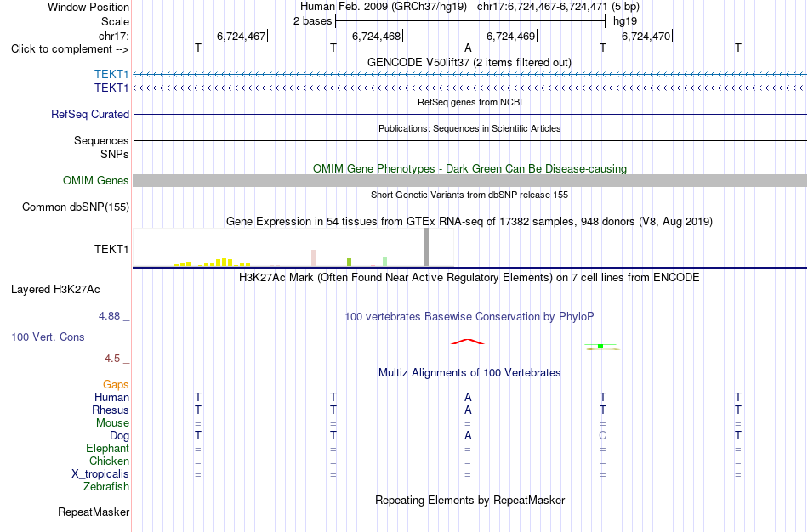Click the chr17:6,724,467-6,724,471 position text

click(x=559, y=7)
